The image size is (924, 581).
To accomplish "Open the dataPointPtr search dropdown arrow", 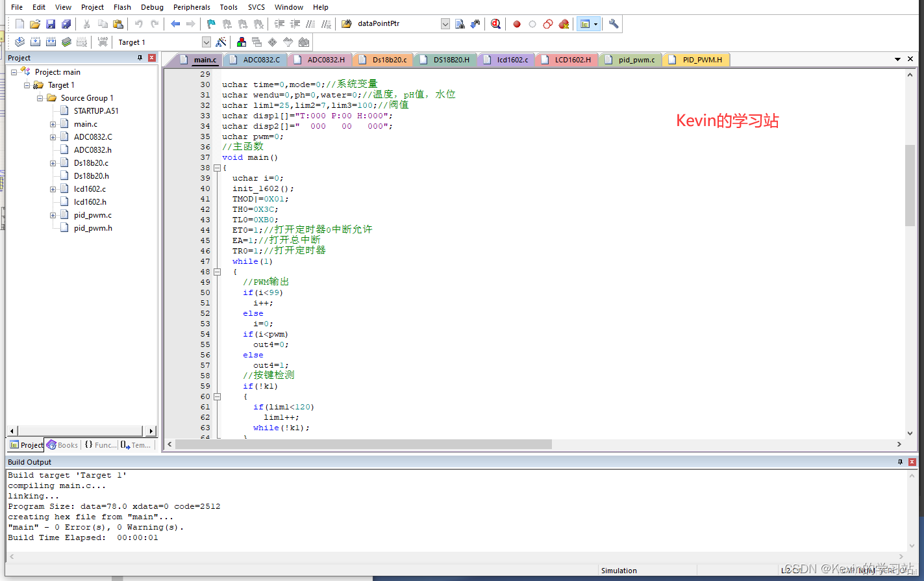I will tap(445, 24).
